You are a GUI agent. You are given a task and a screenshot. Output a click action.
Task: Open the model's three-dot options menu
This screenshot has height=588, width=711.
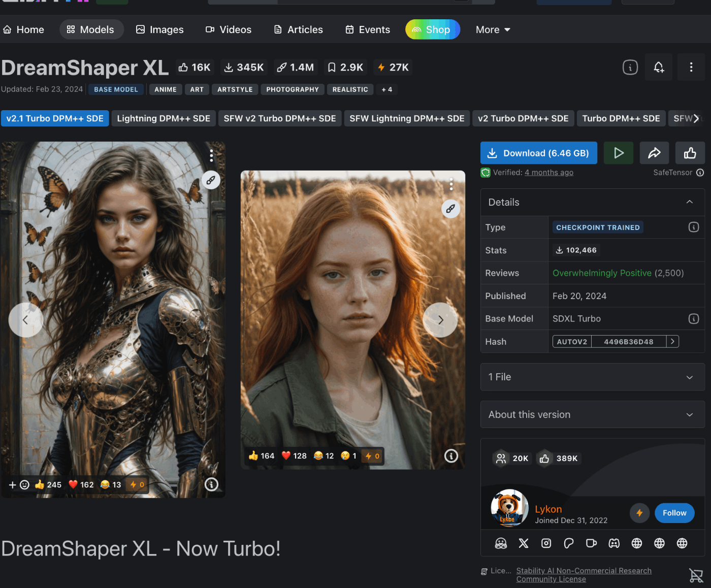tap(691, 67)
